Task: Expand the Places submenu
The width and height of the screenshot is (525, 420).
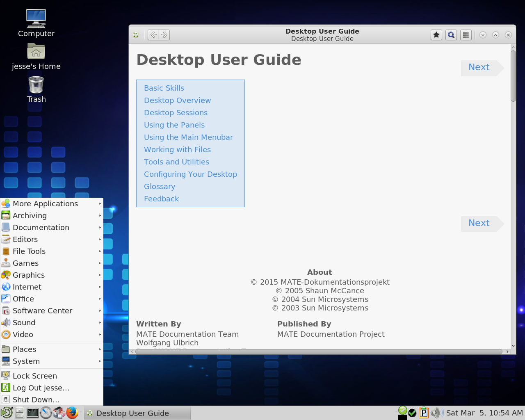Action: tap(52, 349)
